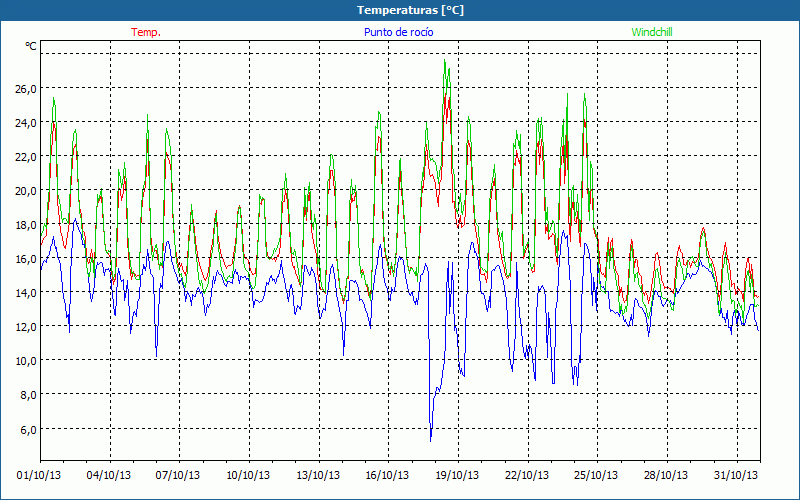Image resolution: width=800 pixels, height=500 pixels.
Task: Click the 6,0 y-axis value
Action: 29,430
